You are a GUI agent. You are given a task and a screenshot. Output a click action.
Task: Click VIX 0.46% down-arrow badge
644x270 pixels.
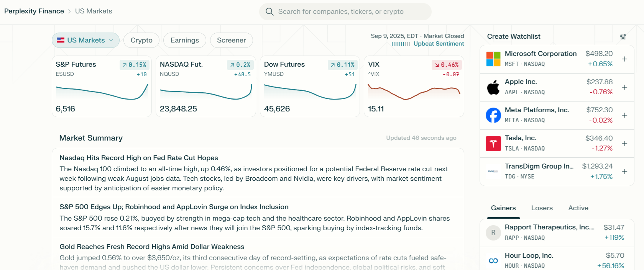coord(447,65)
